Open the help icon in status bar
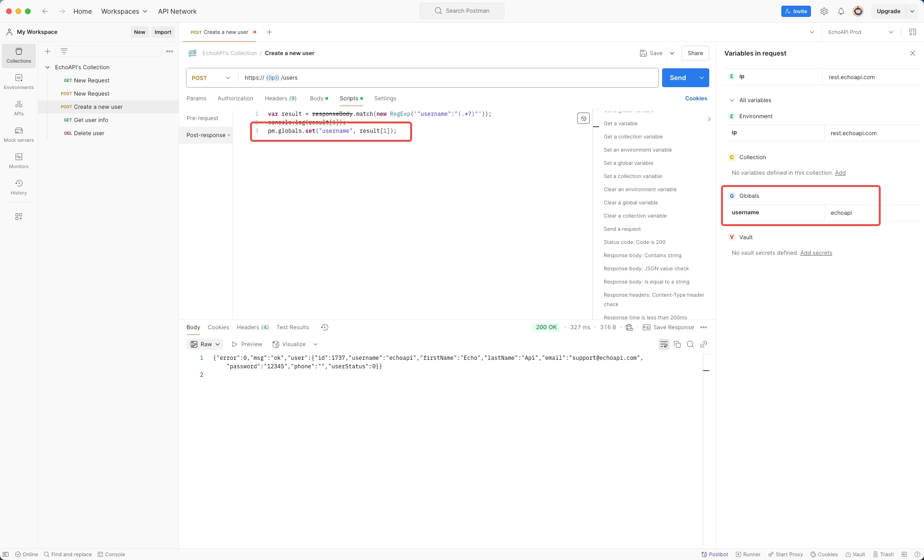Image resolution: width=924 pixels, height=560 pixels. tap(917, 554)
